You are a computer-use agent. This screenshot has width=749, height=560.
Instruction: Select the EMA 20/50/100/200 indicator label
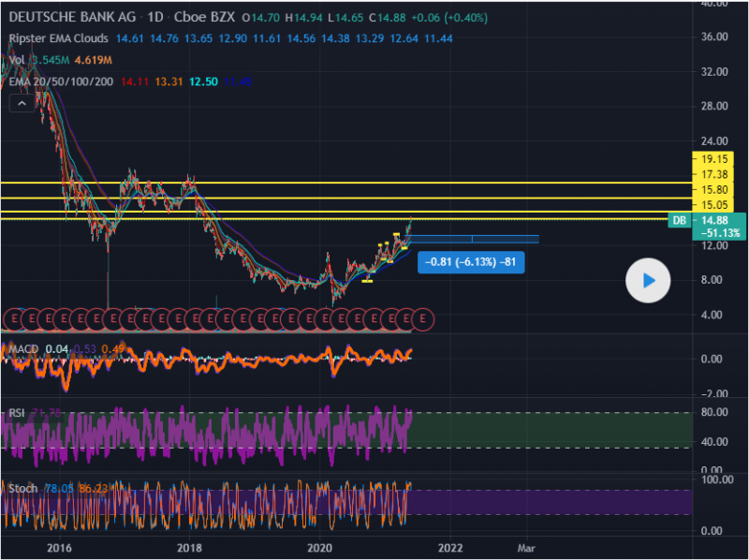point(58,81)
